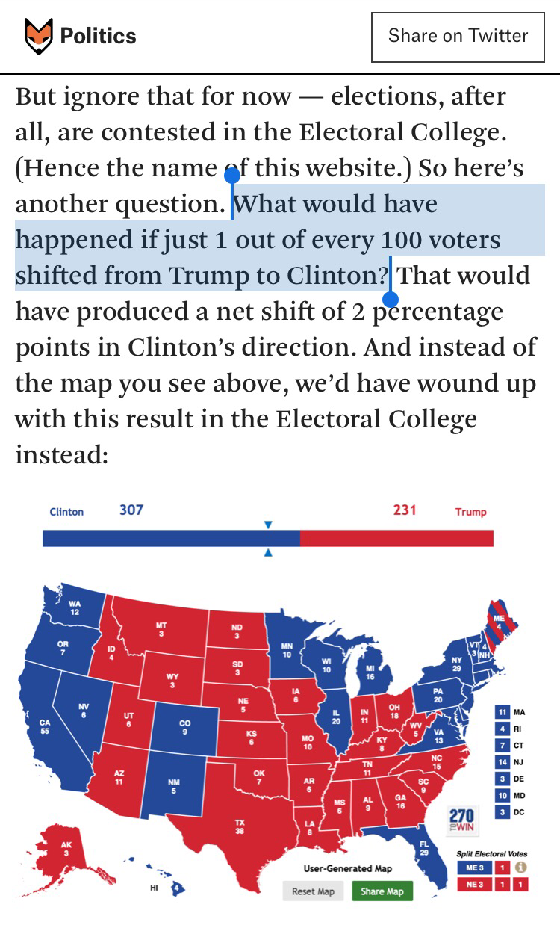Click the upward triangle below electoral bar
The image size is (560, 937).
(267, 552)
